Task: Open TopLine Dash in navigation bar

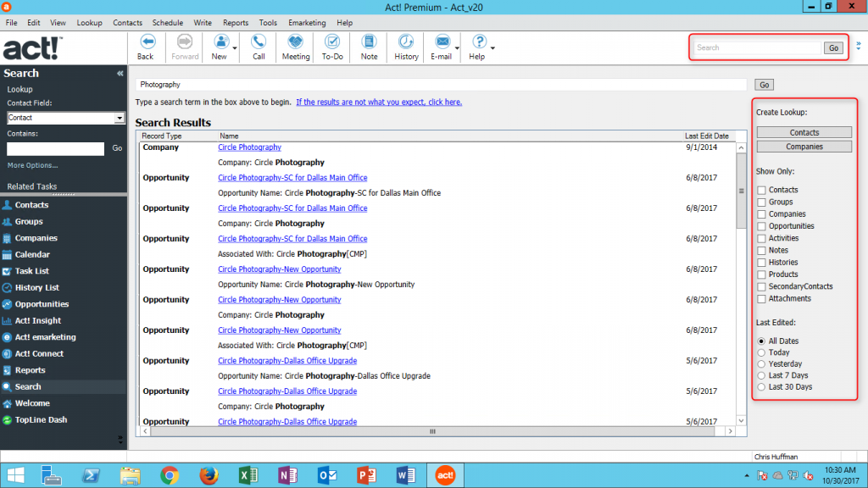Action: [41, 420]
